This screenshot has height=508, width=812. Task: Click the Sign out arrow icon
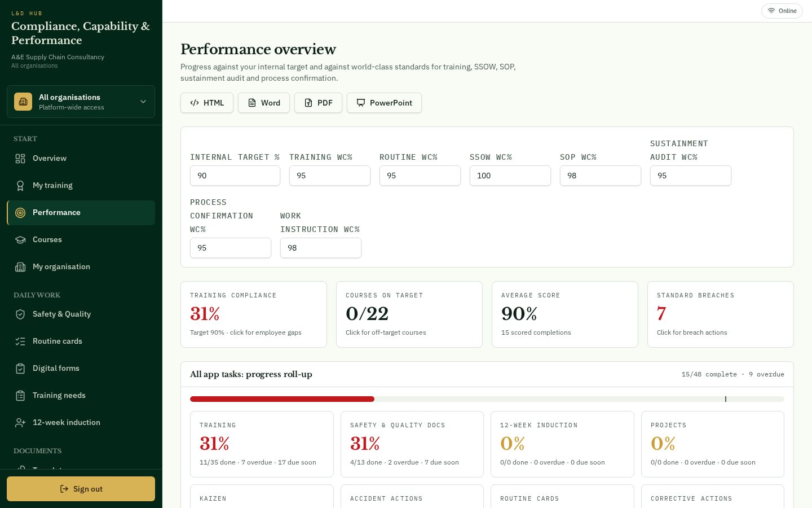[64, 489]
